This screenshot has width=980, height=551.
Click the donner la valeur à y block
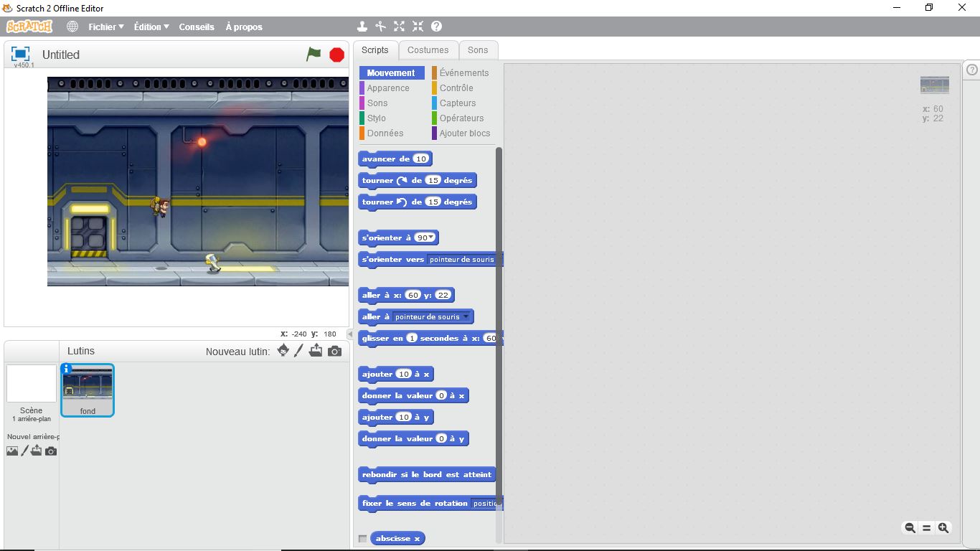coord(413,439)
